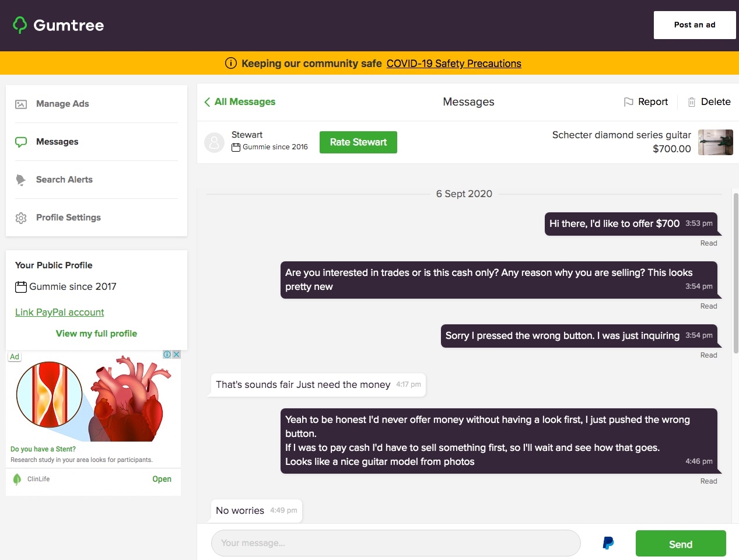
Task: Click the Gumtree tree logo icon
Action: pos(20,25)
